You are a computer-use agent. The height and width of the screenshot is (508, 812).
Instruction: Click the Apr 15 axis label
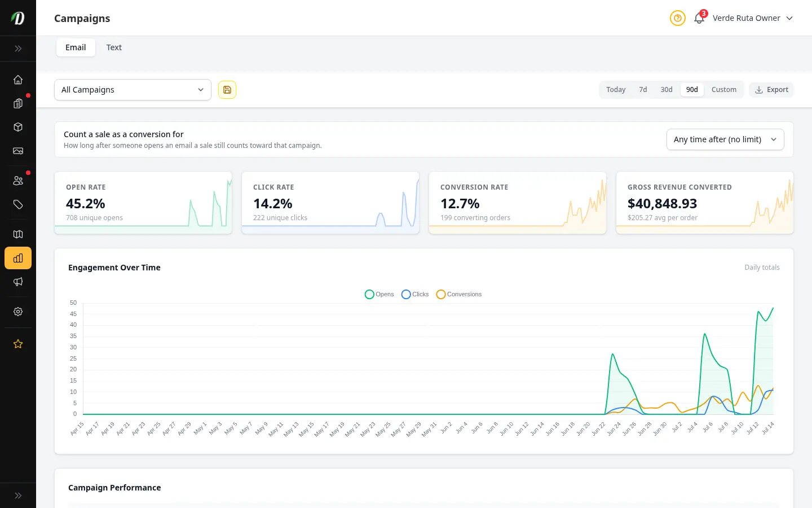(77, 428)
